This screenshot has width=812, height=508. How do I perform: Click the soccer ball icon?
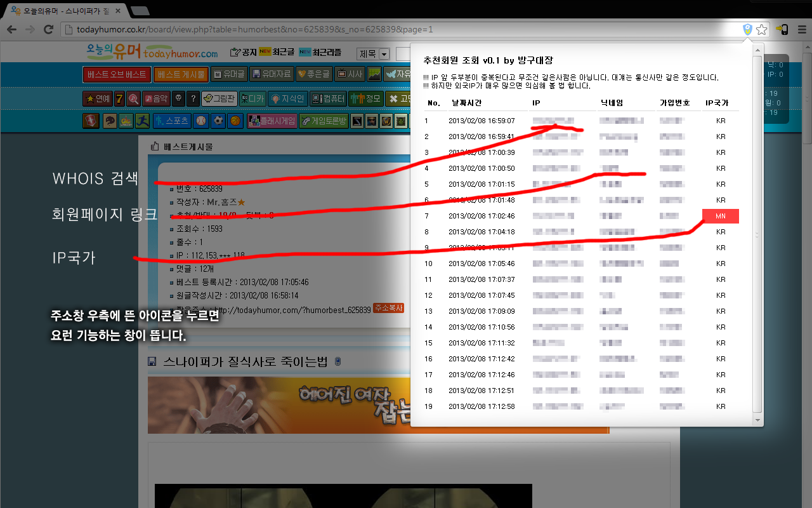tap(218, 120)
